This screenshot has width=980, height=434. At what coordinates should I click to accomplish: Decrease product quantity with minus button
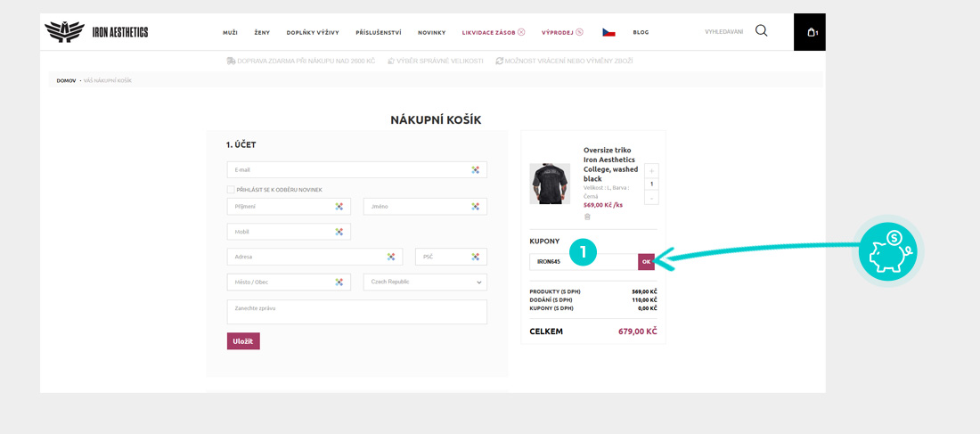pos(651,198)
